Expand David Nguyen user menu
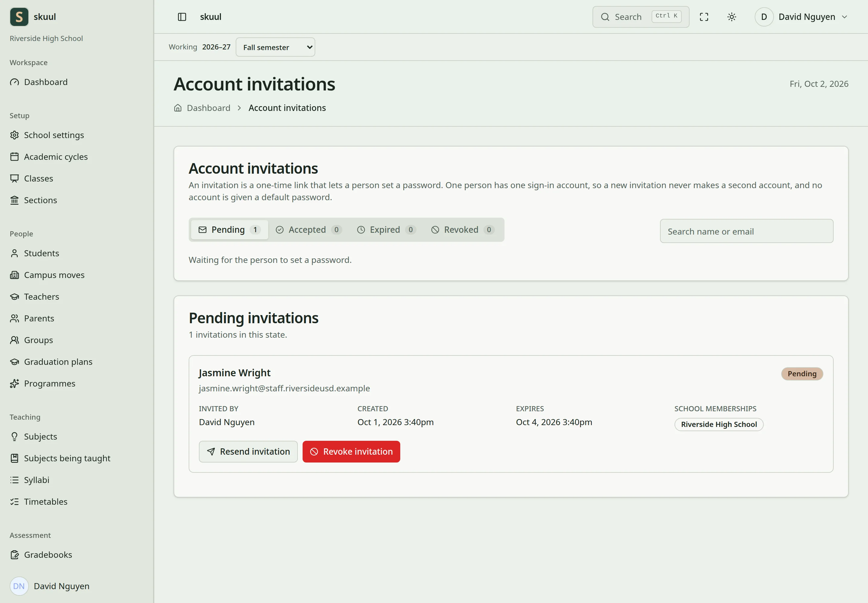The width and height of the screenshot is (868, 603). (x=801, y=17)
